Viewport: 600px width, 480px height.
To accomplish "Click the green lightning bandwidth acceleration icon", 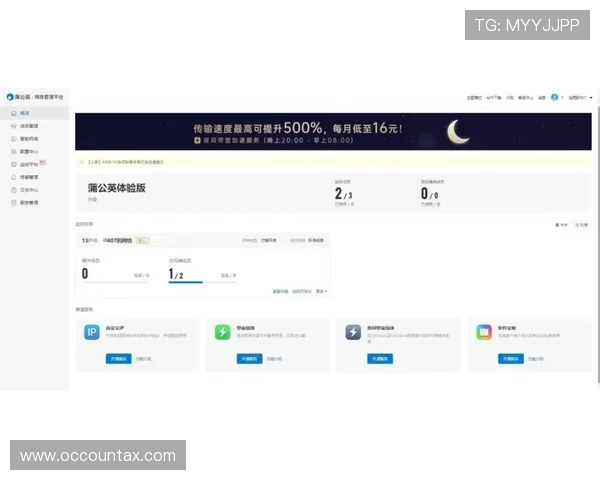I will (x=223, y=332).
